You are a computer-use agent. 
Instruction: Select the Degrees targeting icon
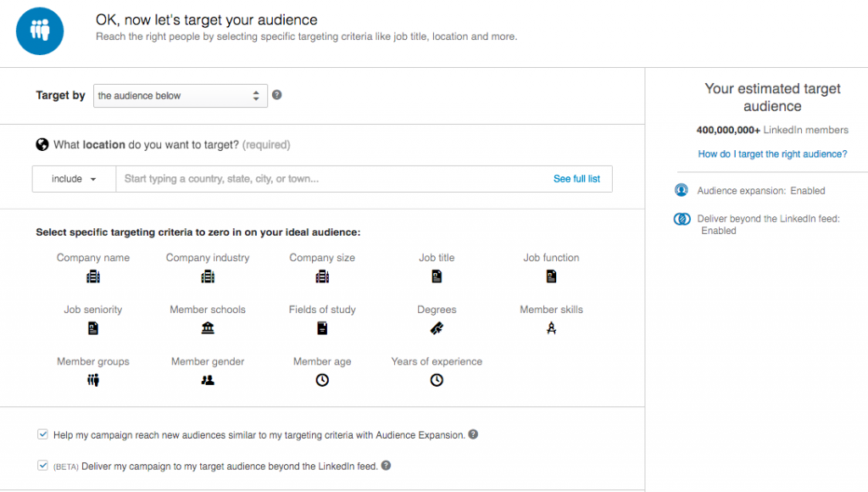point(437,328)
